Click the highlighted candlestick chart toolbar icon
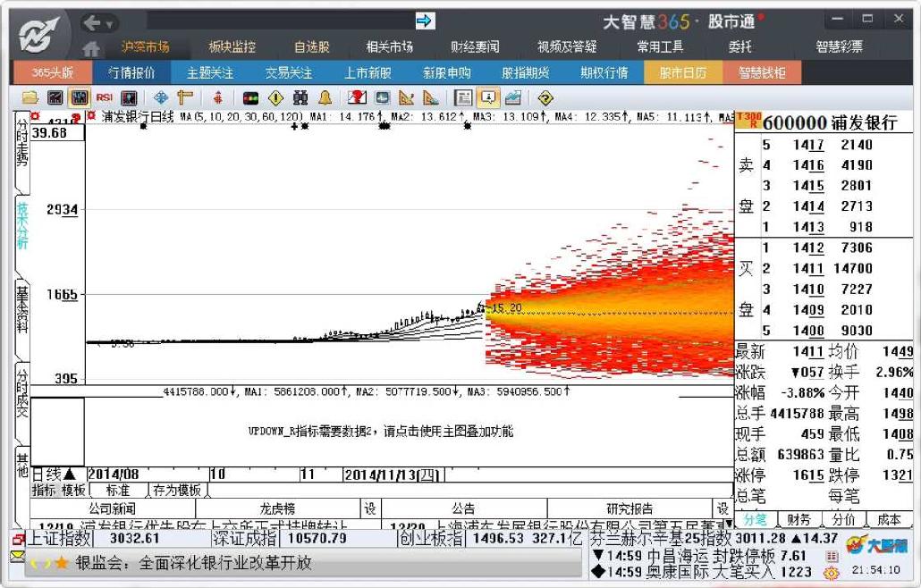Image resolution: width=921 pixels, height=588 pixels. (x=80, y=97)
